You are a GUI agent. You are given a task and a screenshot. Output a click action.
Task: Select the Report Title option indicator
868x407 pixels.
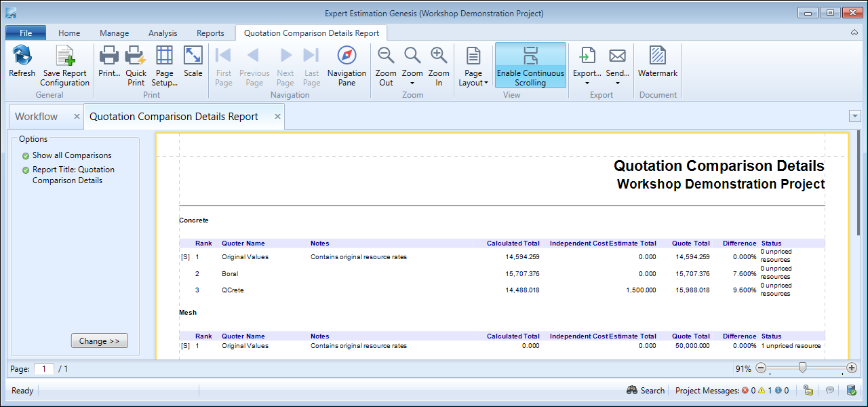point(26,170)
